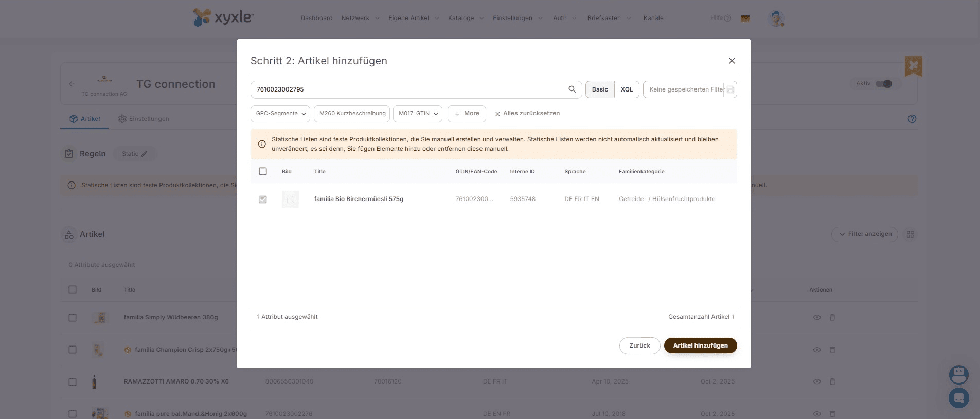Screen dimensions: 980x419
Task: Delete RAMAZZOTTI AMARO row trash icon
Action: 832,381
